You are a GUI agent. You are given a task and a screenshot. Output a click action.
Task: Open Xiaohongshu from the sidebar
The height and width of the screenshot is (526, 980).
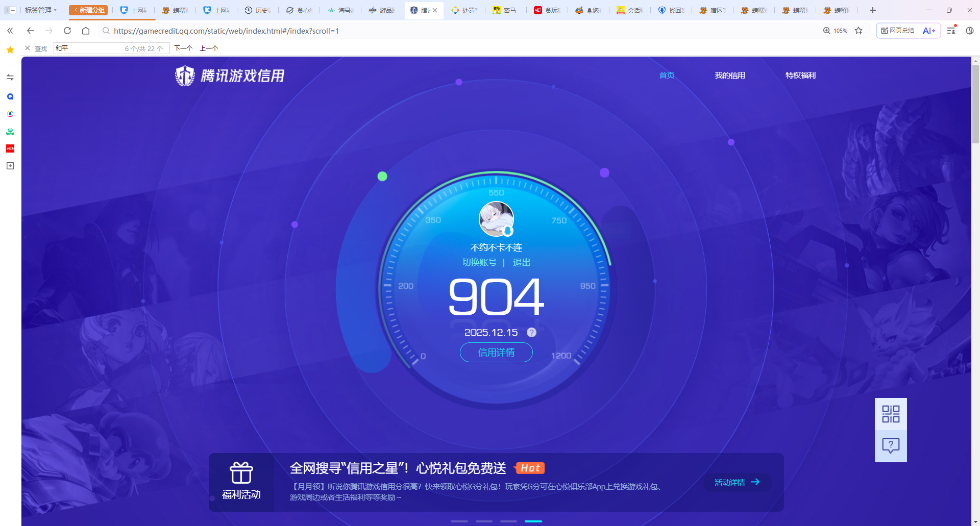tap(10, 148)
